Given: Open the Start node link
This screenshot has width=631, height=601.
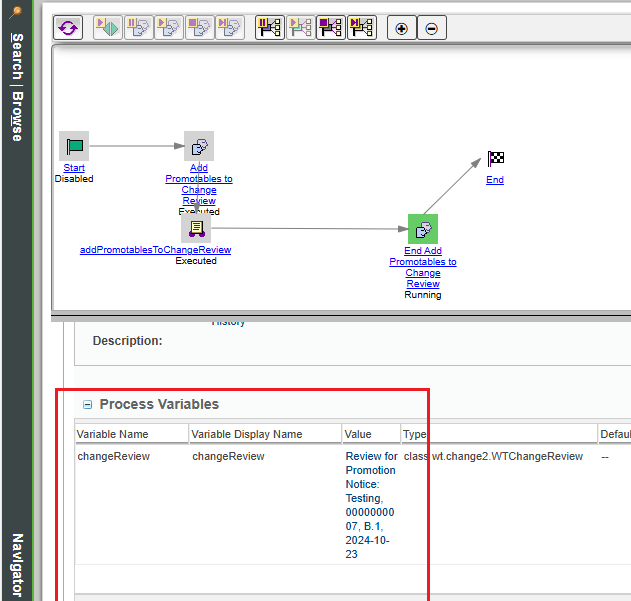Looking at the screenshot, I should pos(74,168).
